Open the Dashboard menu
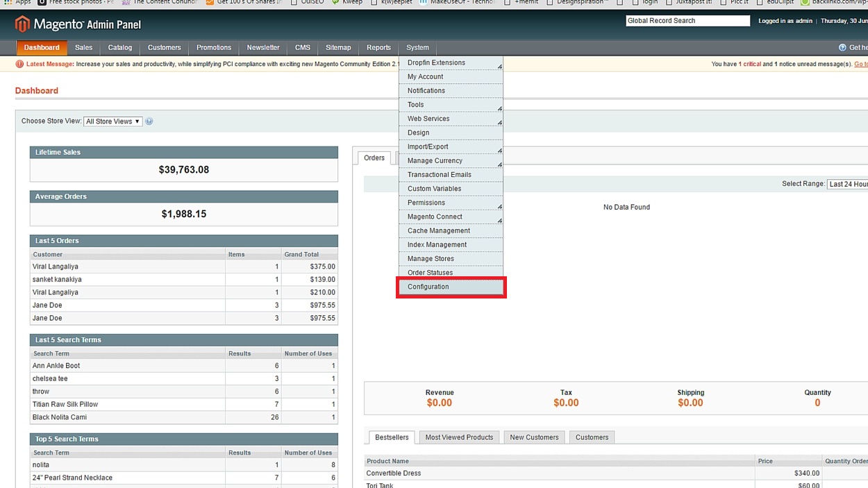The width and height of the screenshot is (868, 488). (x=42, y=48)
